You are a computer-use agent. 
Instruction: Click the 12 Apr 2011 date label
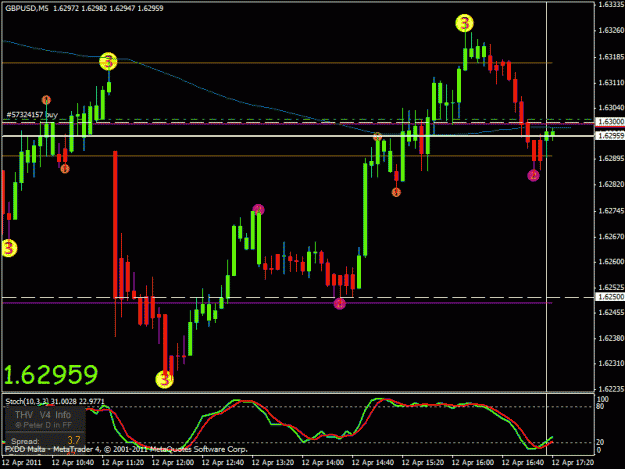tap(22, 463)
